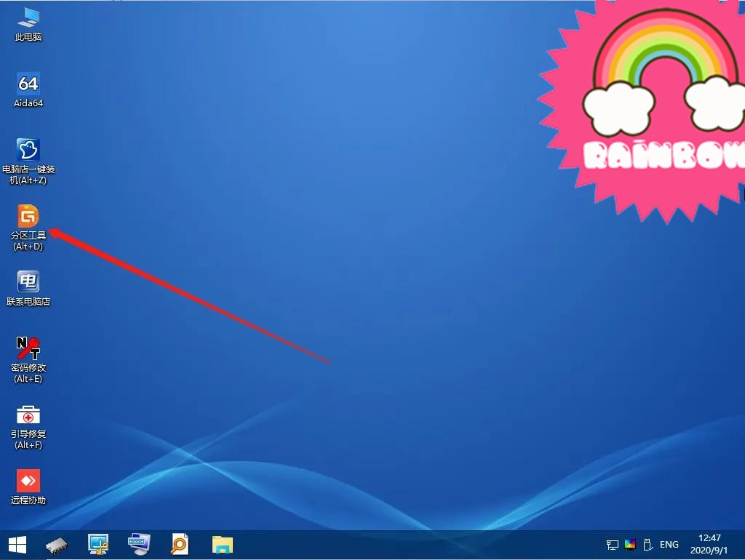Open the color display tray icon

point(630,544)
